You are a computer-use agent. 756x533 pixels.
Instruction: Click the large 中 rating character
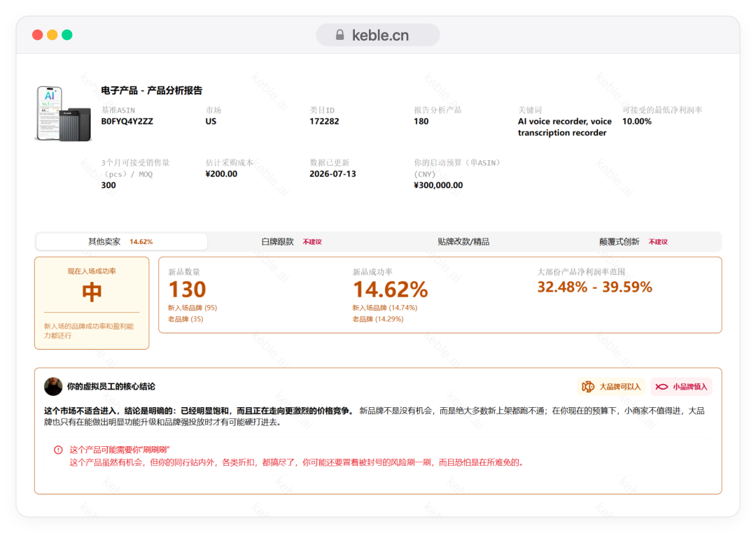click(92, 292)
